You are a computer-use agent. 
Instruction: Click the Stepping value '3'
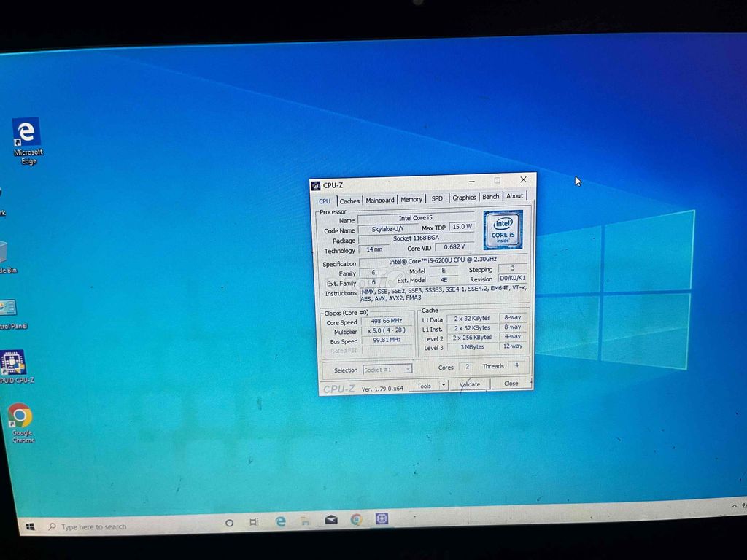pyautogui.click(x=513, y=268)
